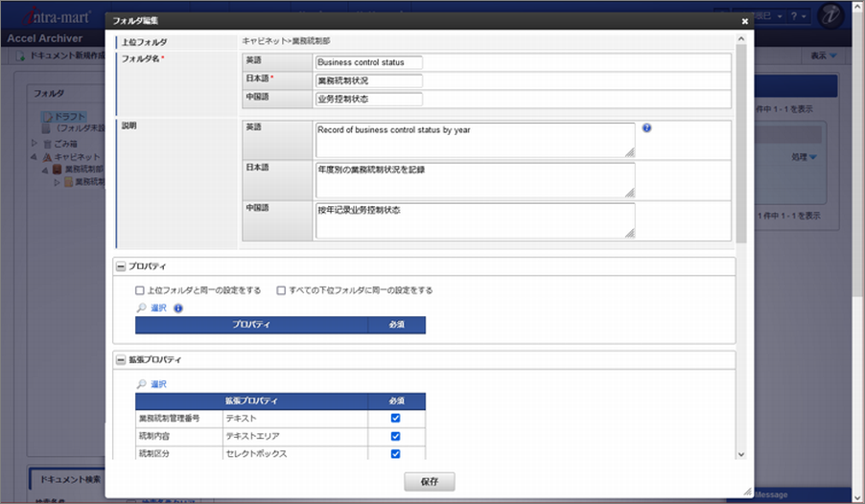865x504 pixels.
Task: Edit the Japanese folder name field
Action: point(369,80)
